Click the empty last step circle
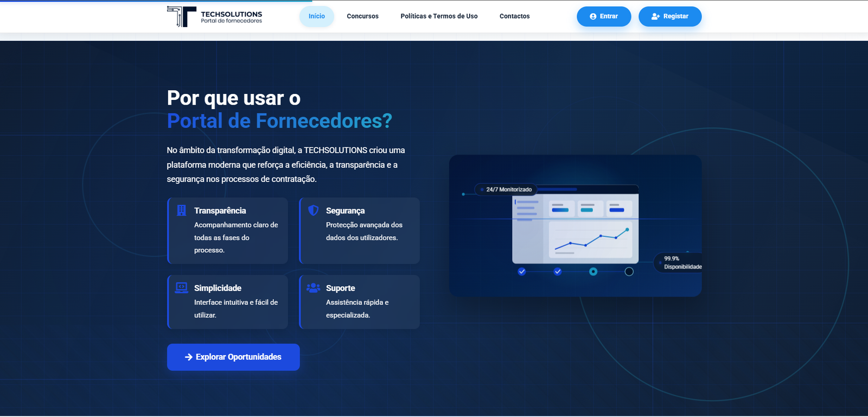 [x=629, y=271]
